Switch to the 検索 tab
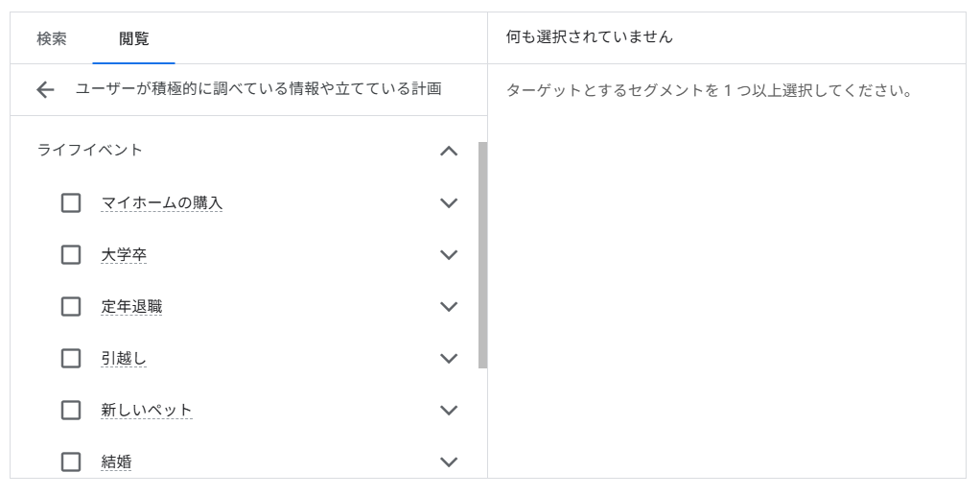Screen dimensions: 980x496 52,39
